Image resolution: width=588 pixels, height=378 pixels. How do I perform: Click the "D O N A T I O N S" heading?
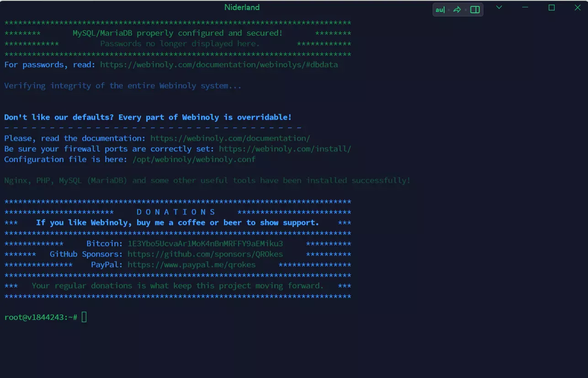[x=176, y=212]
